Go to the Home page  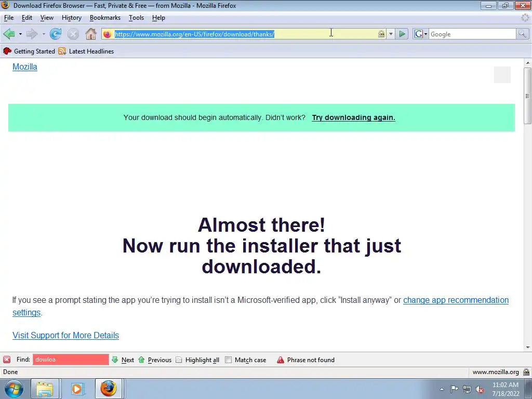coord(90,34)
